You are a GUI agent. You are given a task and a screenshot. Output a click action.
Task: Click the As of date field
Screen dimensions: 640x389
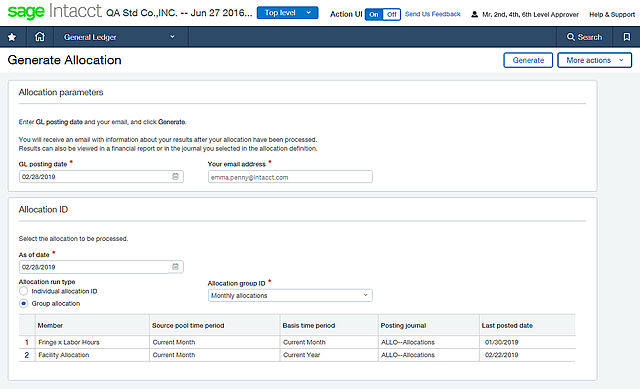click(x=101, y=267)
